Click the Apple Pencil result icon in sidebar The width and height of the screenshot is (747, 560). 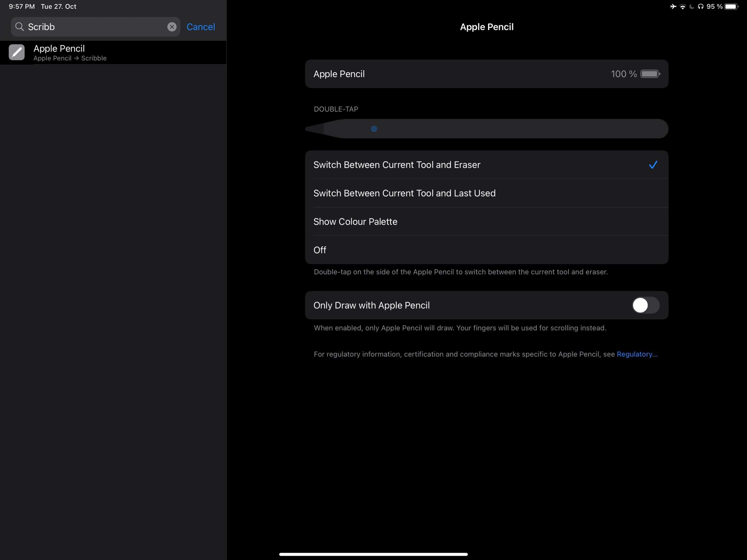point(16,52)
